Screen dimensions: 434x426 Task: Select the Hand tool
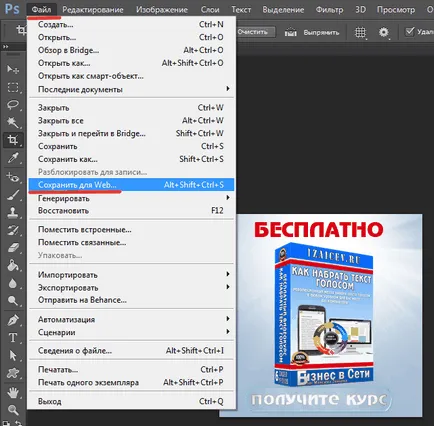tap(13, 393)
